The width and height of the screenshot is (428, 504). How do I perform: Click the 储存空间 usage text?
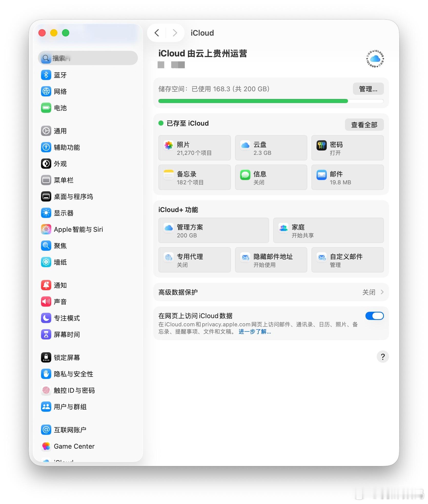click(x=214, y=89)
